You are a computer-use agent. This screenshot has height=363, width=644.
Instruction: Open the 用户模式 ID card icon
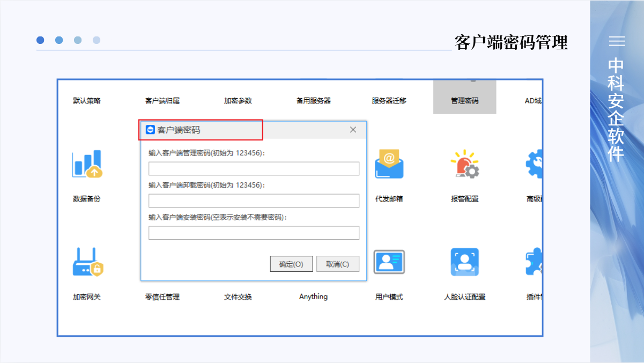tap(389, 262)
